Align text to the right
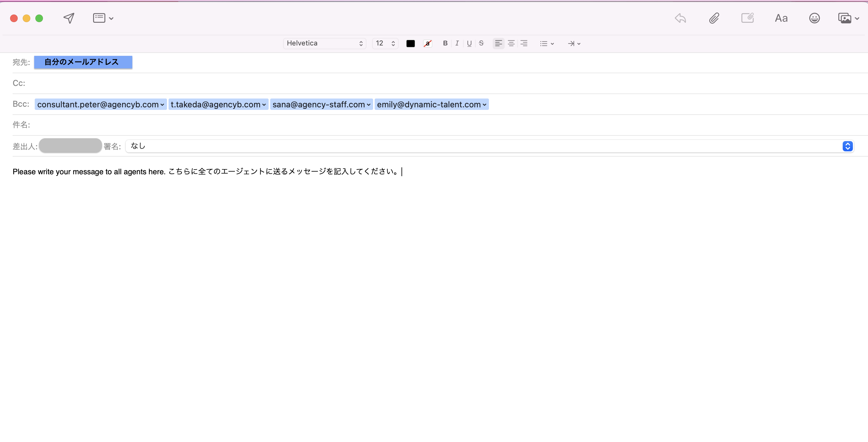The image size is (868, 442). pyautogui.click(x=524, y=43)
